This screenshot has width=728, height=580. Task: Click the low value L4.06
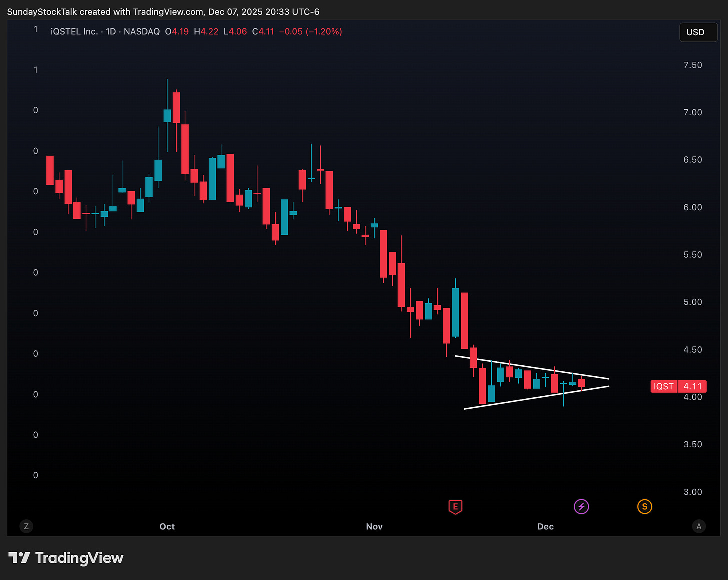click(x=235, y=32)
